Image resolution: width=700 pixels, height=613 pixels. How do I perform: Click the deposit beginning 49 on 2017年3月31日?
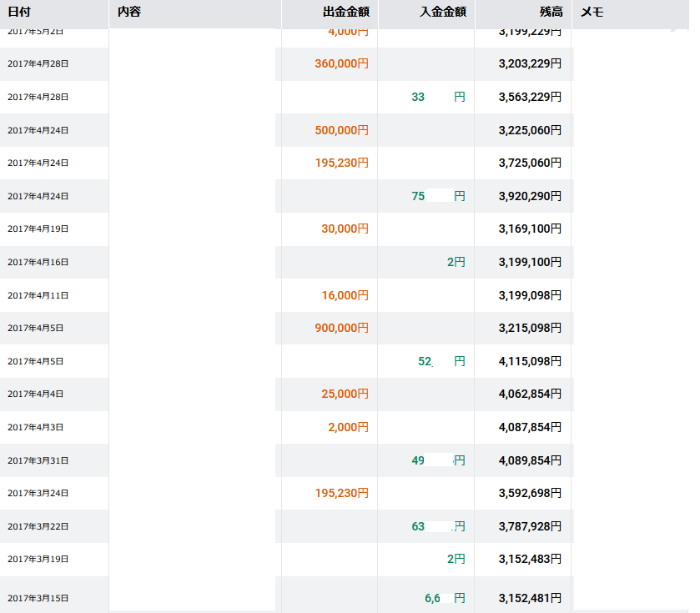pos(438,460)
